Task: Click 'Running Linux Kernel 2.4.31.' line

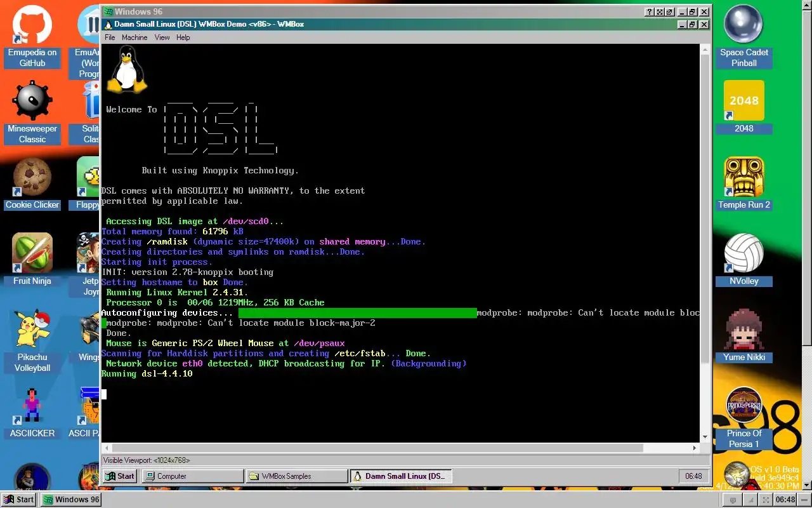Action: [x=177, y=293]
